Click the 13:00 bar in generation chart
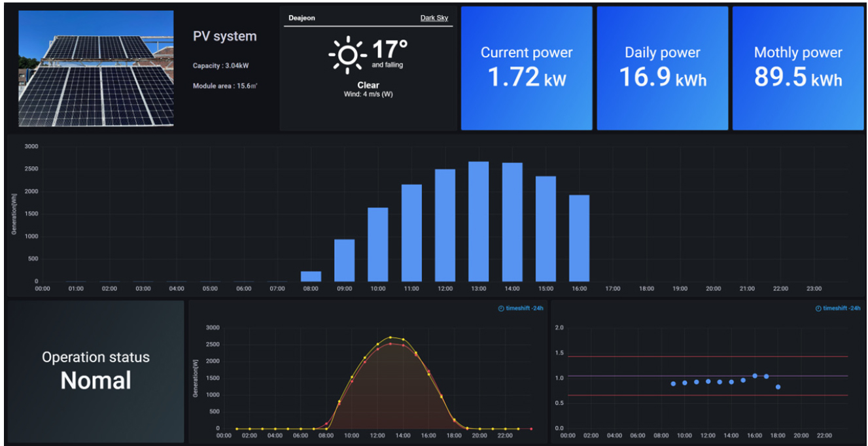Image resolution: width=868 pixels, height=446 pixels. pos(479,222)
